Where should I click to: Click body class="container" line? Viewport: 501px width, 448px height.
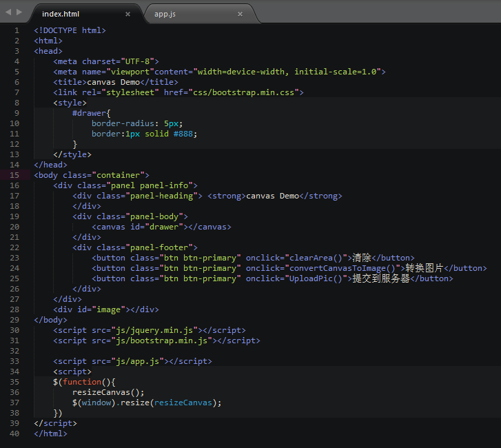click(92, 175)
